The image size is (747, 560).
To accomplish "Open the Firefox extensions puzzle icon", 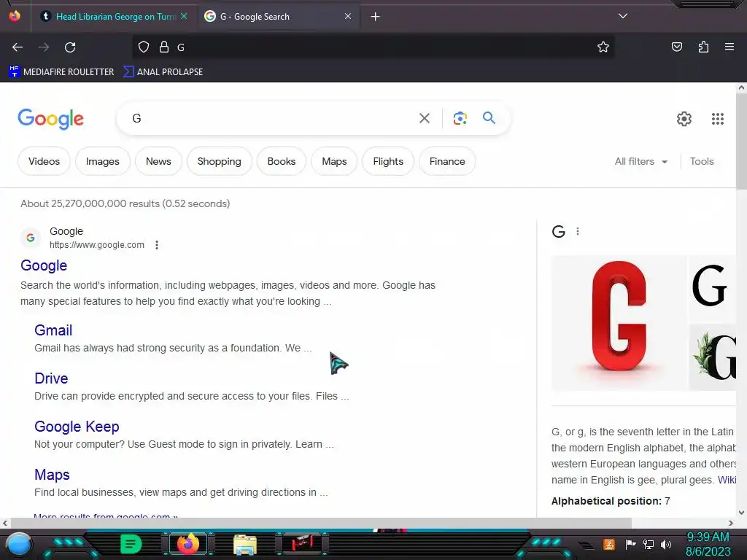I will [703, 47].
